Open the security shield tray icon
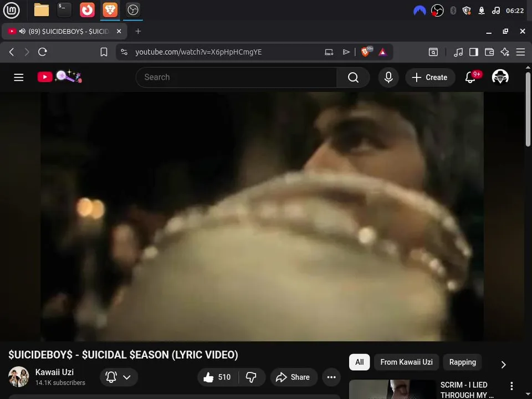The image size is (532, 399). (x=467, y=11)
